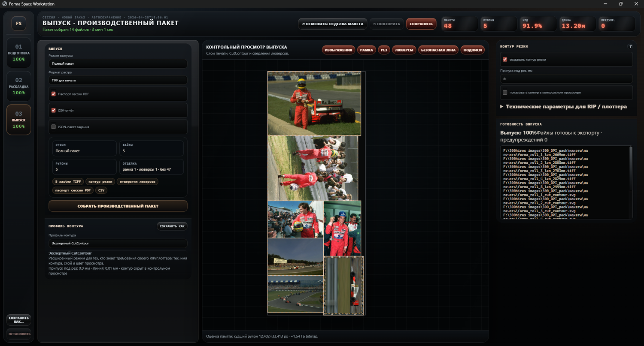Expand Технические параметры для RIP / плоттера
This screenshot has height=346, width=644.
[563, 107]
